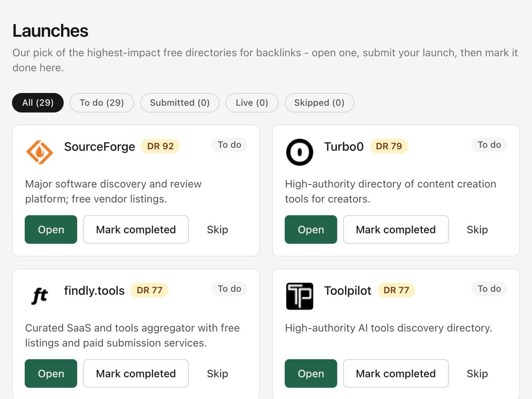532x399 pixels.
Task: Switch to Skipped (0) filter
Action: pyautogui.click(x=319, y=103)
